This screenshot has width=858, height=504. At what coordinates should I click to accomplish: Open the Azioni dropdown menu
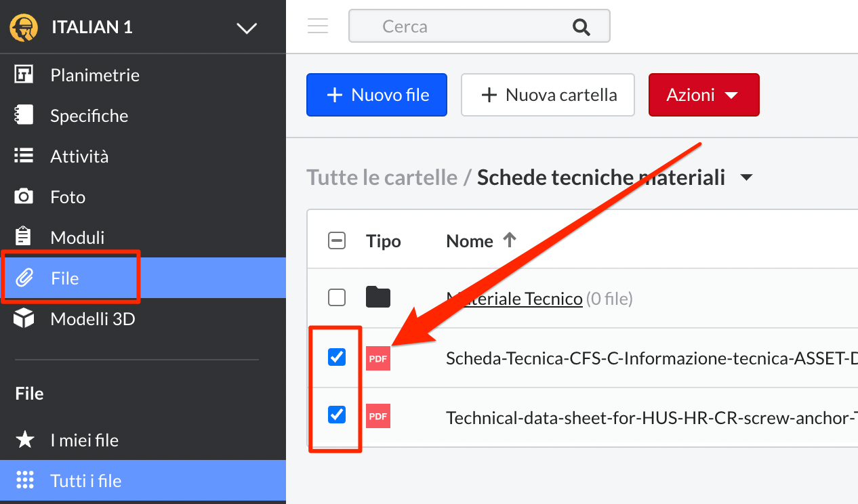click(x=703, y=95)
